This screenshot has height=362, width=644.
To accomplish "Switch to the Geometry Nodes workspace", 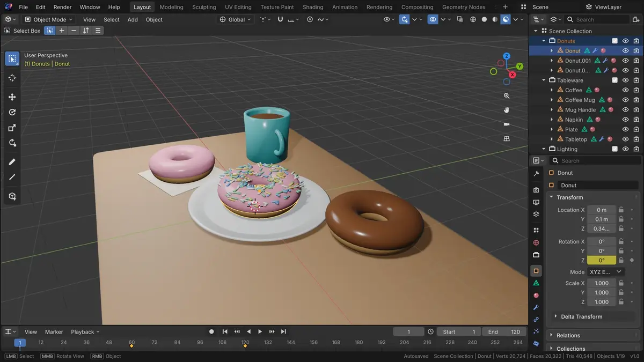I will pyautogui.click(x=464, y=7).
